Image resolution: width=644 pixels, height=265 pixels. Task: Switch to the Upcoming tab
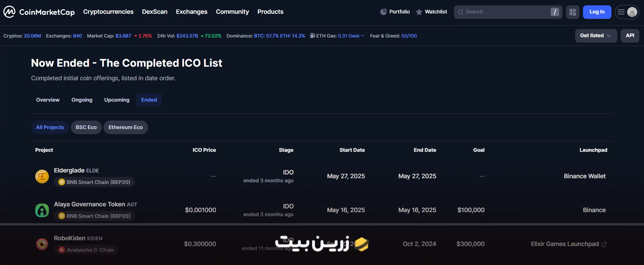[117, 100]
